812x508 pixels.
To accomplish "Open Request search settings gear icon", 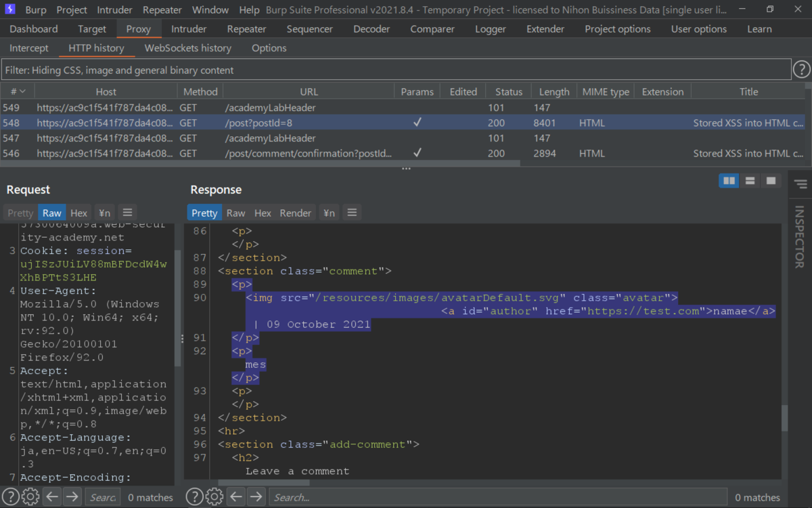I will [30, 496].
